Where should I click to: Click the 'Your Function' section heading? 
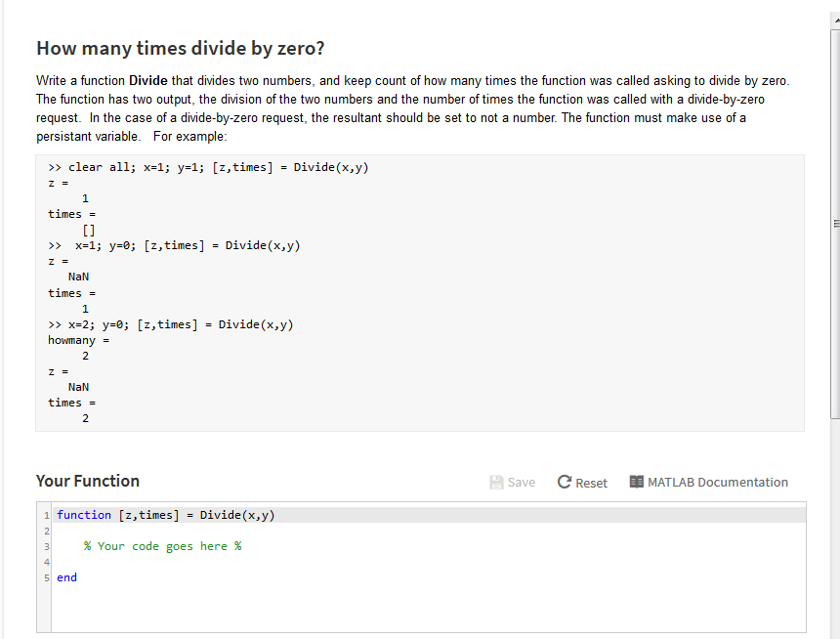pyautogui.click(x=87, y=481)
